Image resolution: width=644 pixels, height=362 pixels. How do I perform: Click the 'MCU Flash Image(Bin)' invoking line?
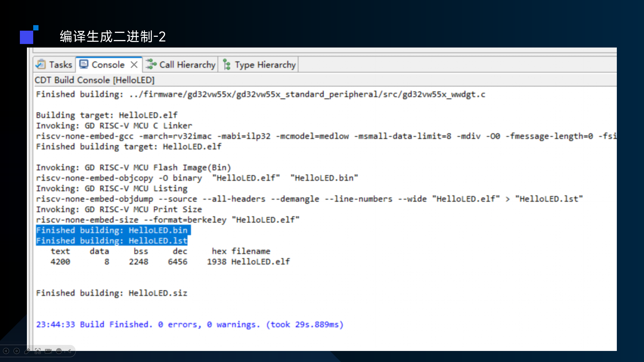(x=134, y=168)
